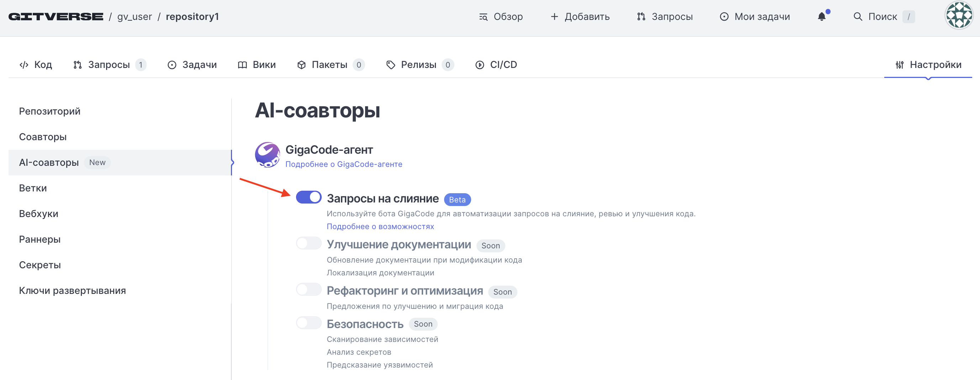This screenshot has height=380, width=980.
Task: Open Запросы in the top header
Action: click(x=665, y=17)
